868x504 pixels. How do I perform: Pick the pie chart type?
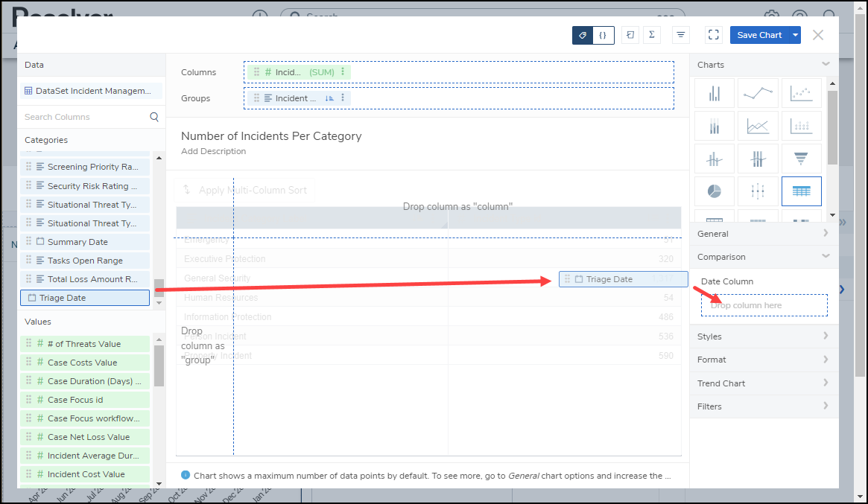[714, 191]
